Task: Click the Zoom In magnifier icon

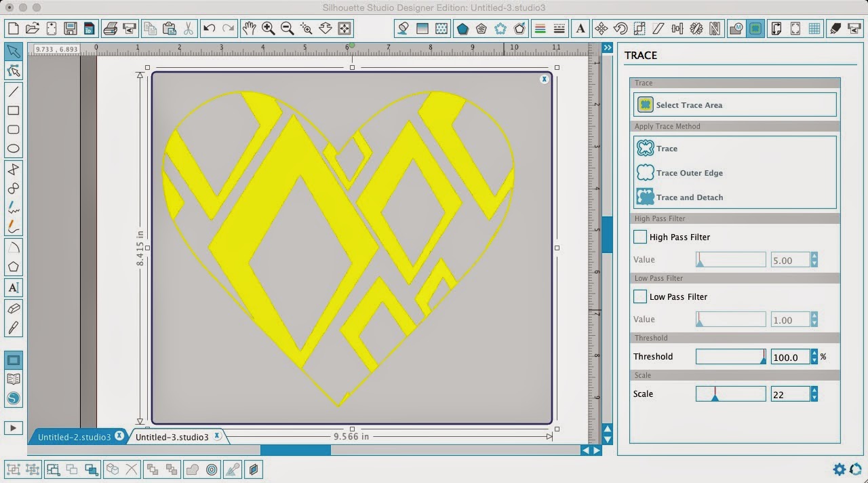Action: (x=268, y=28)
